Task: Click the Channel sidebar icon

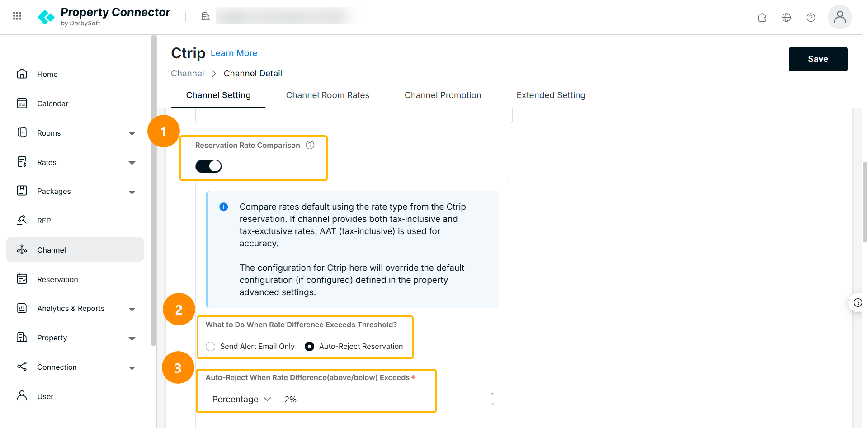Action: click(22, 249)
